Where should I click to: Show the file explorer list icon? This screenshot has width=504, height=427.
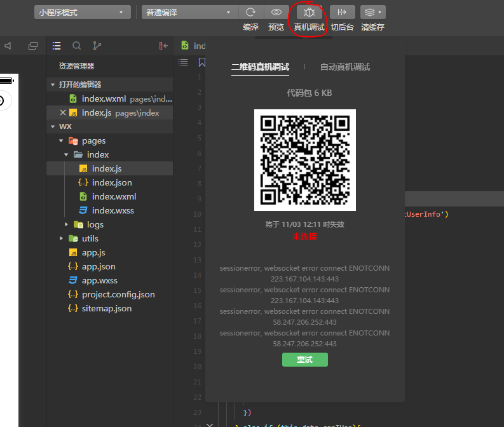[x=57, y=46]
